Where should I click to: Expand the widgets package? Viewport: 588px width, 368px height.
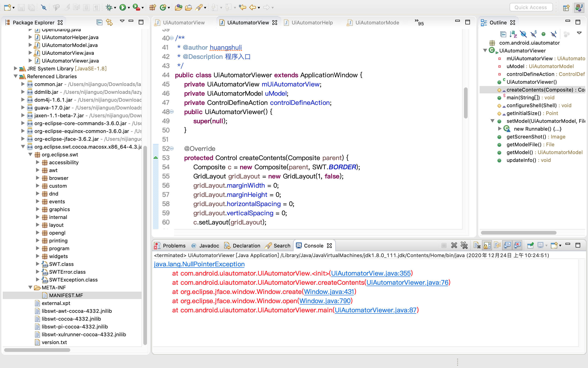38,256
